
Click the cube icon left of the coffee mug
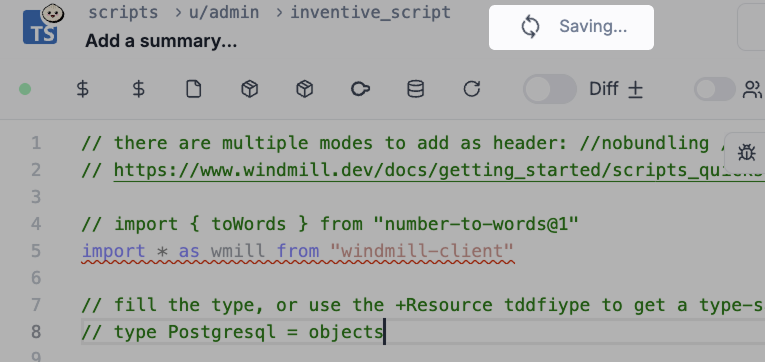[x=305, y=89]
